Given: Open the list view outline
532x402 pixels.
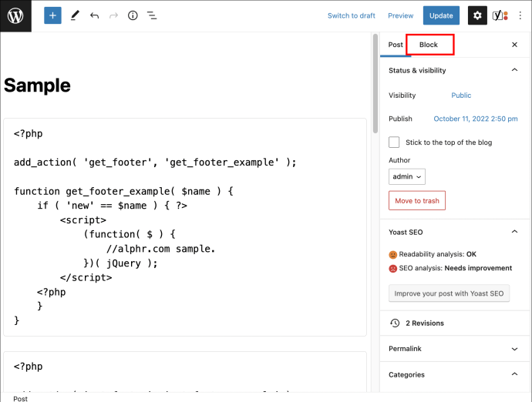Looking at the screenshot, I should pos(152,15).
